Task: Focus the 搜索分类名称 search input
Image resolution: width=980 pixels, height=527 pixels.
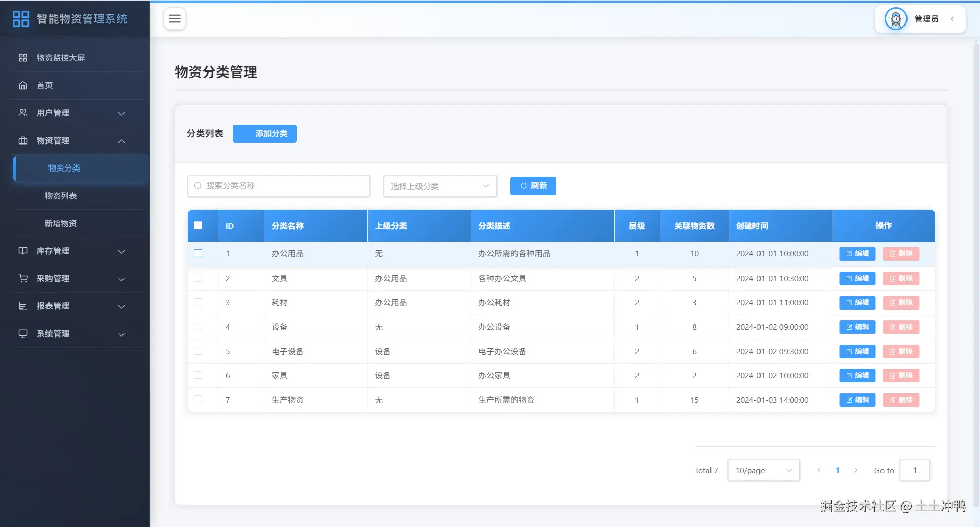Action: 279,186
